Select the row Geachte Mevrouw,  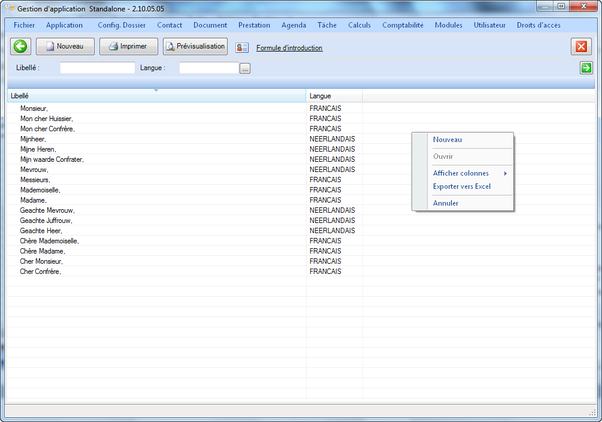47,210
